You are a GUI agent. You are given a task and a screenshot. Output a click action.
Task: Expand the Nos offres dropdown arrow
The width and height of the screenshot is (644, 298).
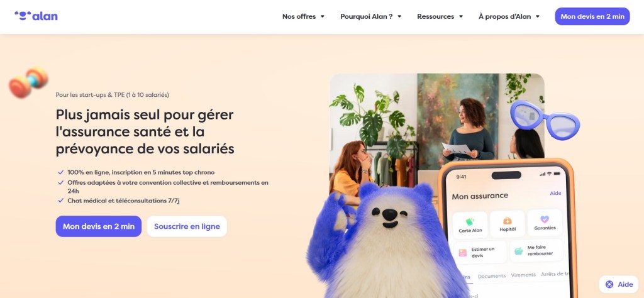pyautogui.click(x=323, y=16)
